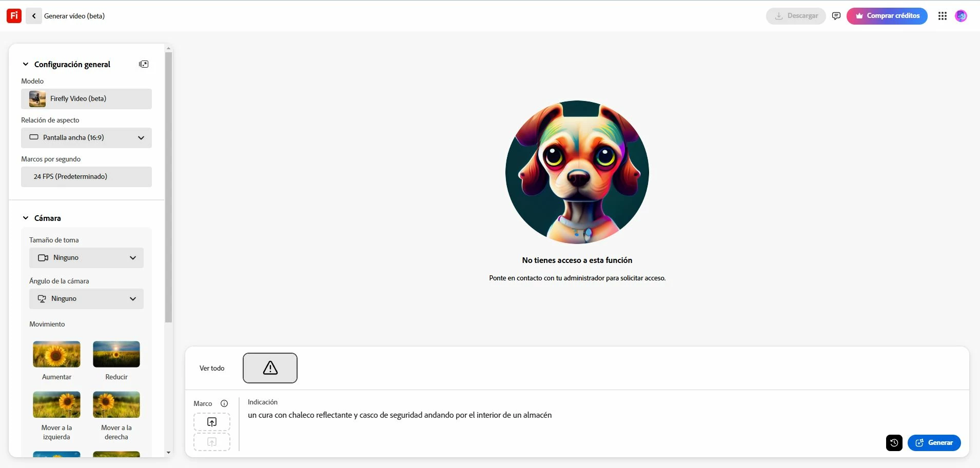The width and height of the screenshot is (980, 468).
Task: Click the settings panel popout icon
Action: pos(144,64)
